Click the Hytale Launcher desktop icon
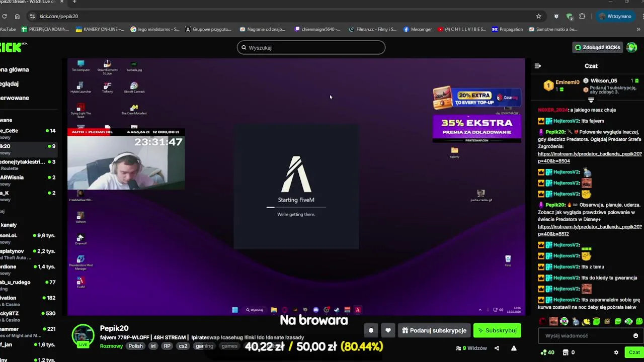The width and height of the screenshot is (644, 362). coord(80,87)
